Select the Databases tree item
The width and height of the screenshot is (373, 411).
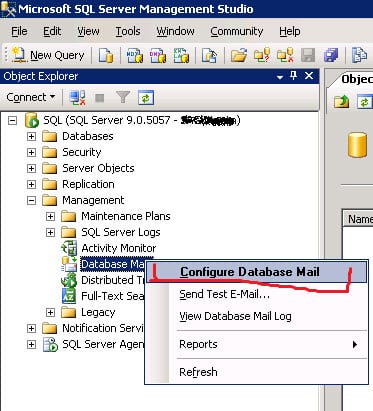click(x=88, y=136)
